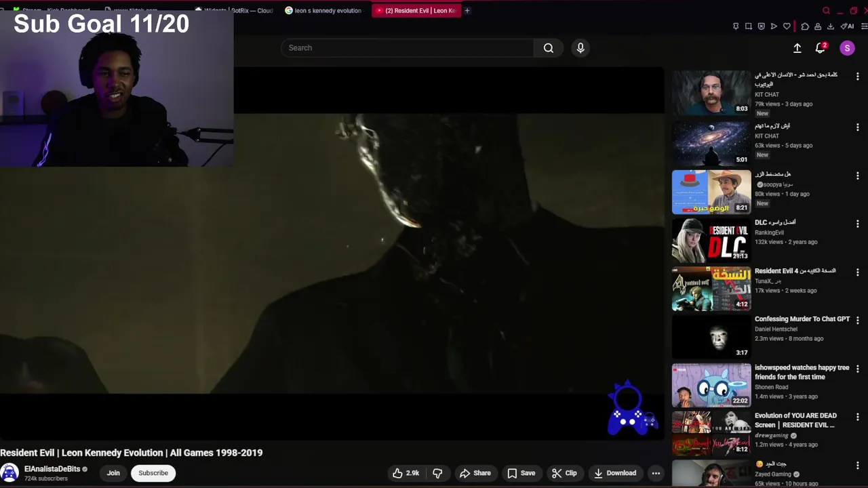Open a new browser tab with plus
Viewport: 868px width, 488px height.
[467, 11]
